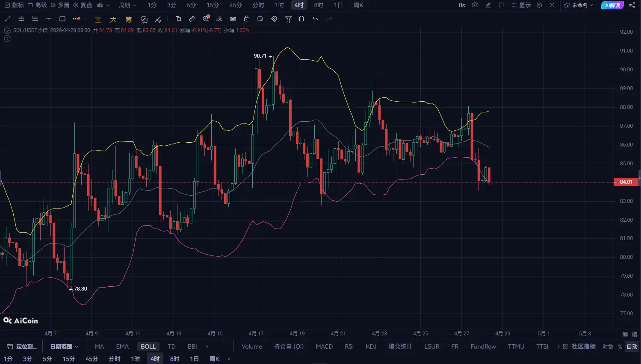Screen dimensions: 641x364
Task: Open chart settings hexagon icon
Action: 539,5
